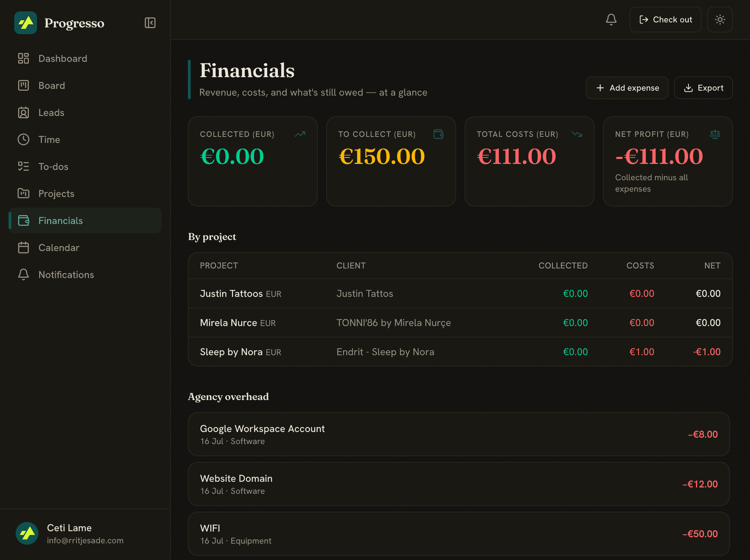
Task: Click the €111.00 Total Costs amount
Action: [516, 156]
